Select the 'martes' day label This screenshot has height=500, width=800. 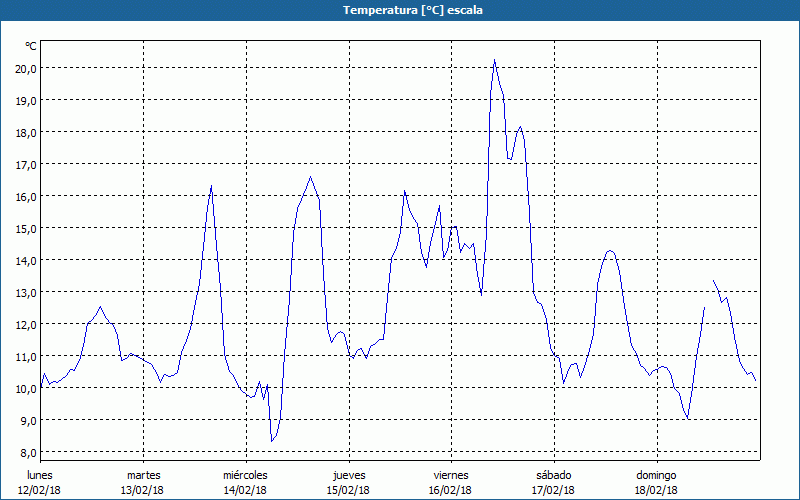pyautogui.click(x=143, y=474)
